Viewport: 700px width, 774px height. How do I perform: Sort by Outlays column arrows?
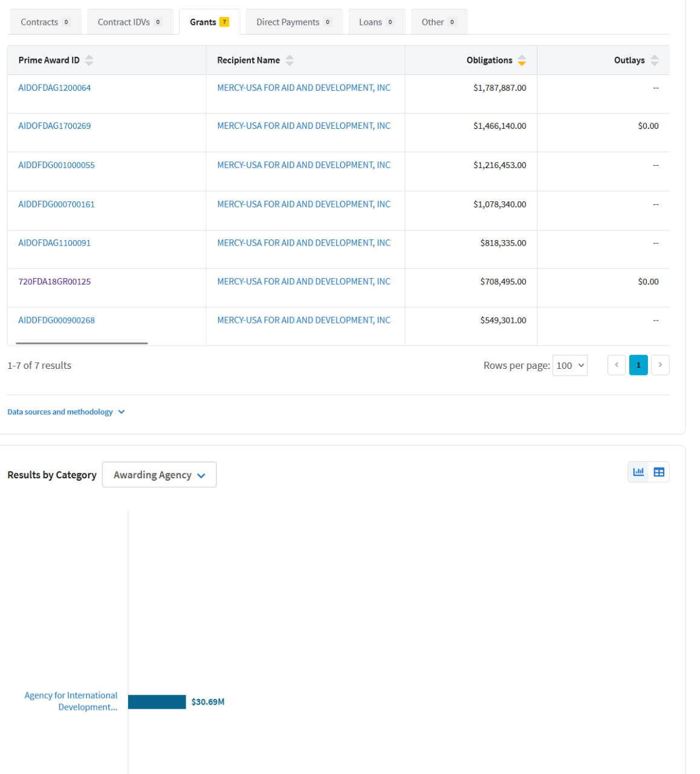click(654, 60)
